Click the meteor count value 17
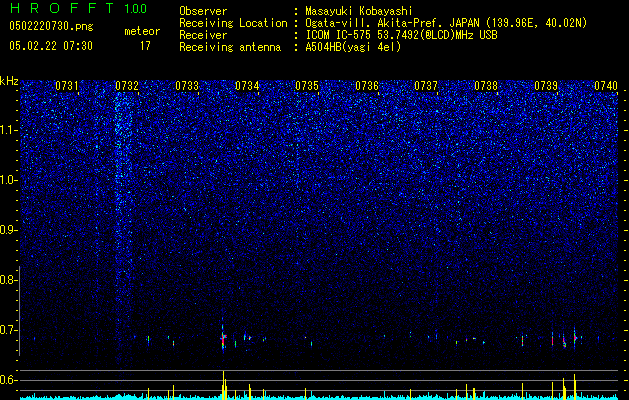The image size is (629, 400). pyautogui.click(x=145, y=46)
